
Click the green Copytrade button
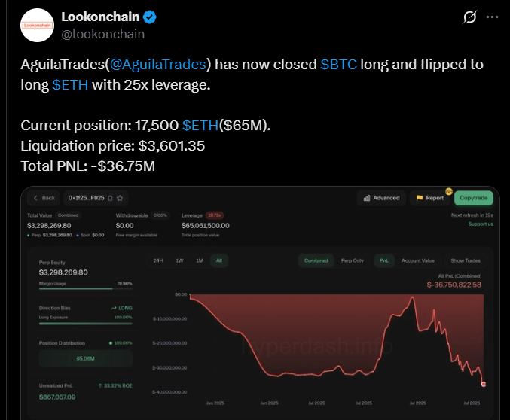click(474, 198)
